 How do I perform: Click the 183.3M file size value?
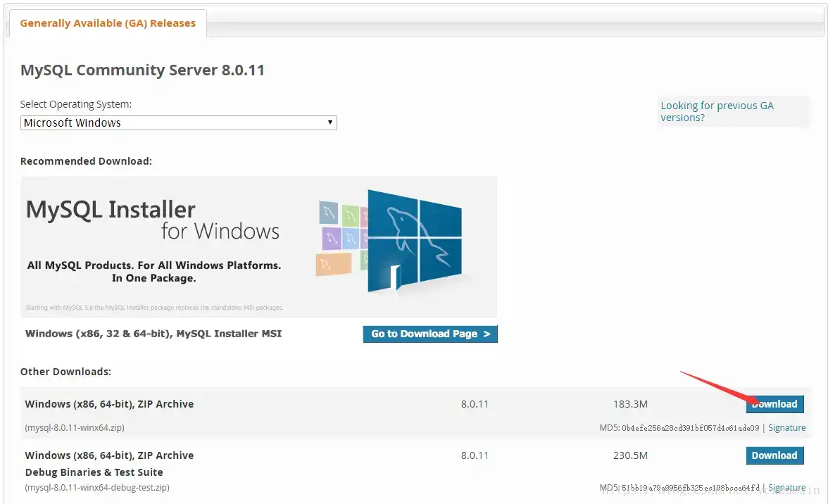(x=631, y=404)
